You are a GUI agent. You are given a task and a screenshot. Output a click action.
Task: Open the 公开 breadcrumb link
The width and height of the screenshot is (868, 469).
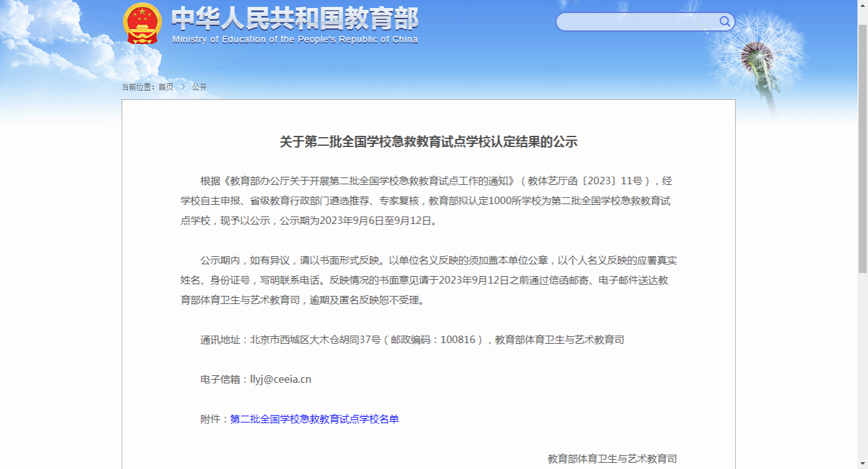[199, 87]
